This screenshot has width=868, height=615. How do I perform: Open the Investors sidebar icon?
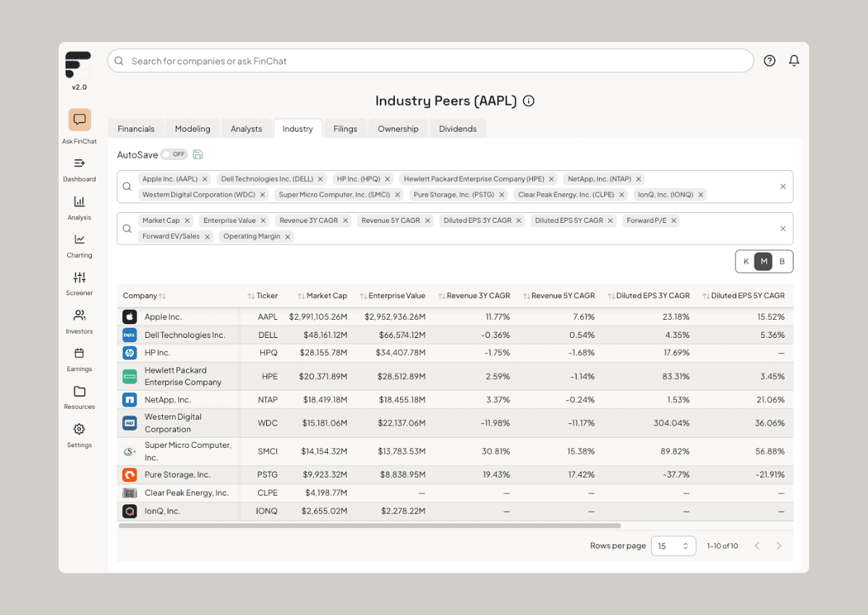pos(80,315)
